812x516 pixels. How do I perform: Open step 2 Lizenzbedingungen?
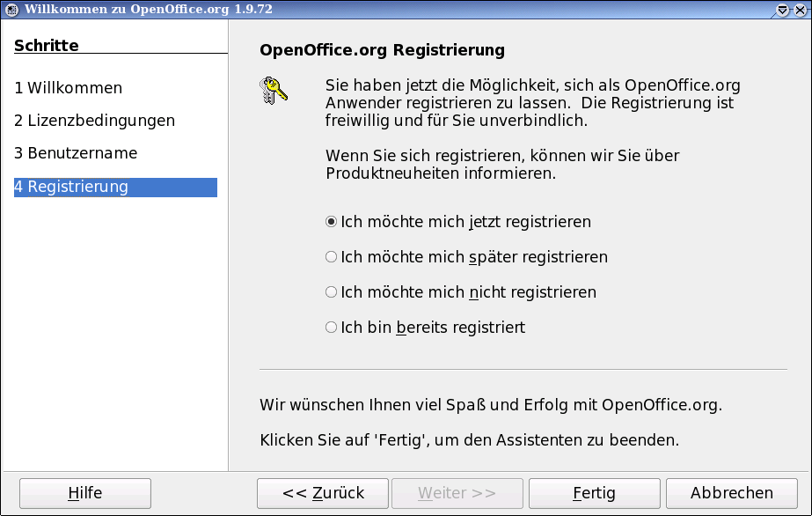94,121
